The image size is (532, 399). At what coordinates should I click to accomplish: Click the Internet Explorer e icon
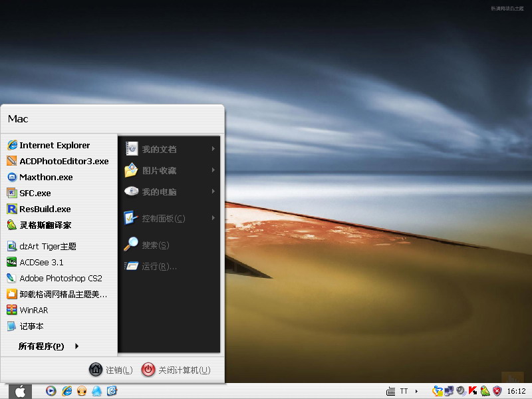coord(12,145)
